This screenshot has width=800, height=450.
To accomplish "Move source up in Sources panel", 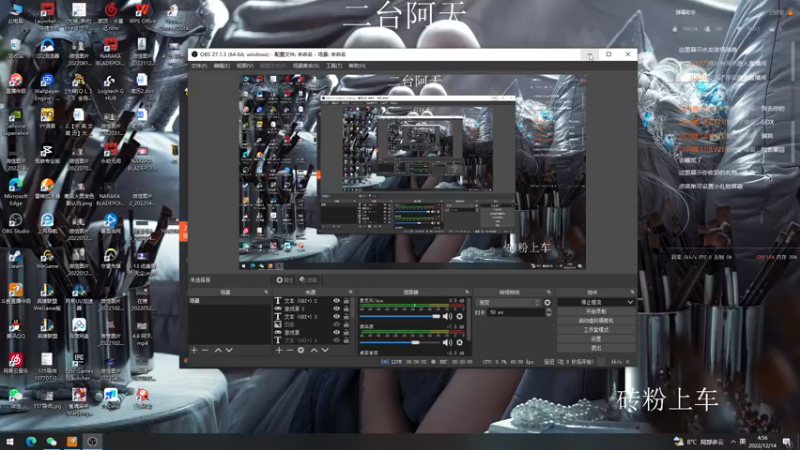I will (x=314, y=351).
